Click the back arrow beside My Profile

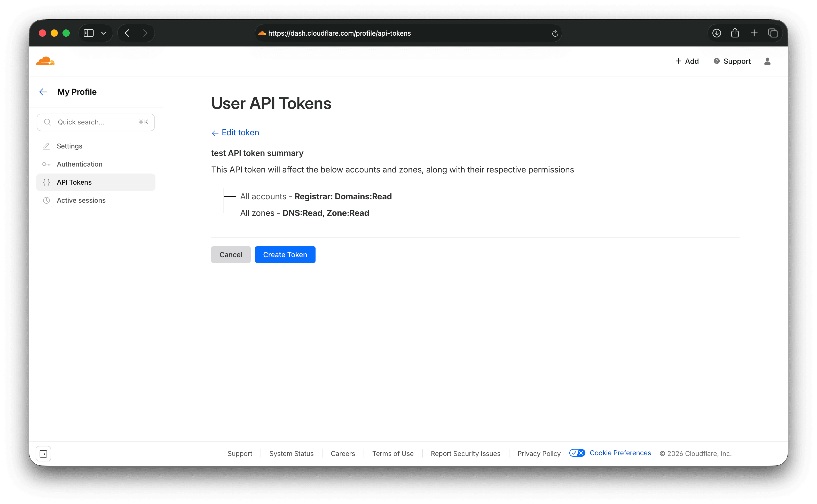click(43, 92)
